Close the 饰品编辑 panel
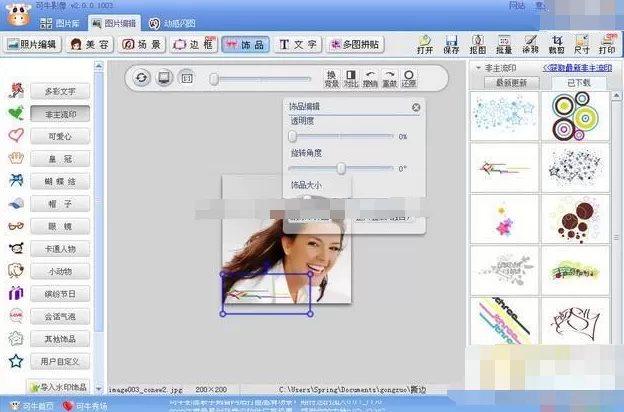This screenshot has height=412, width=624. click(x=416, y=107)
